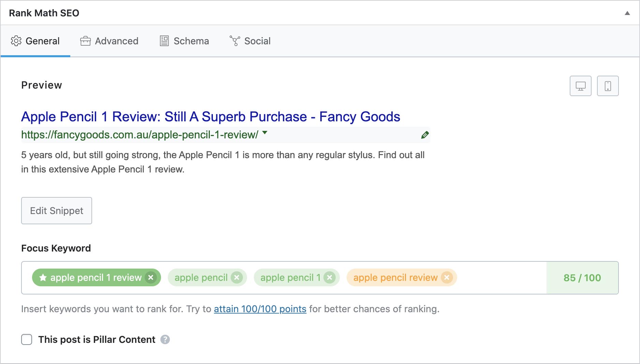Click the Edit Snippet button
The height and width of the screenshot is (364, 640).
pyautogui.click(x=57, y=211)
